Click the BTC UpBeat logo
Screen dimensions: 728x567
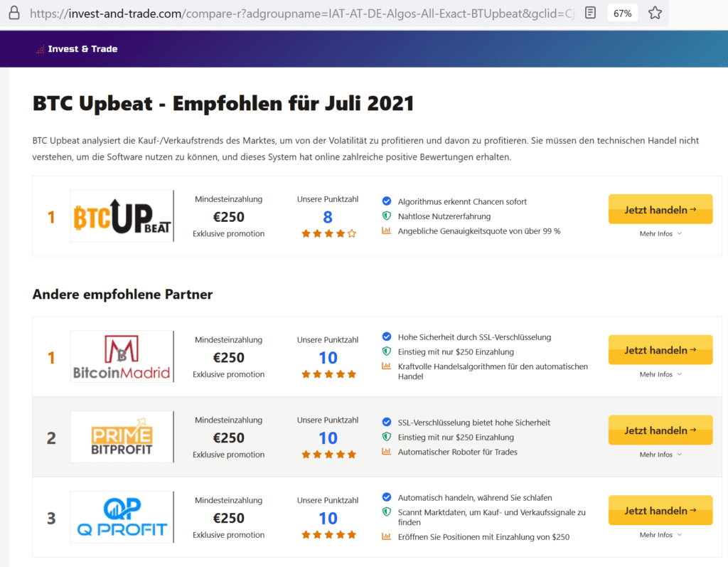coord(122,216)
